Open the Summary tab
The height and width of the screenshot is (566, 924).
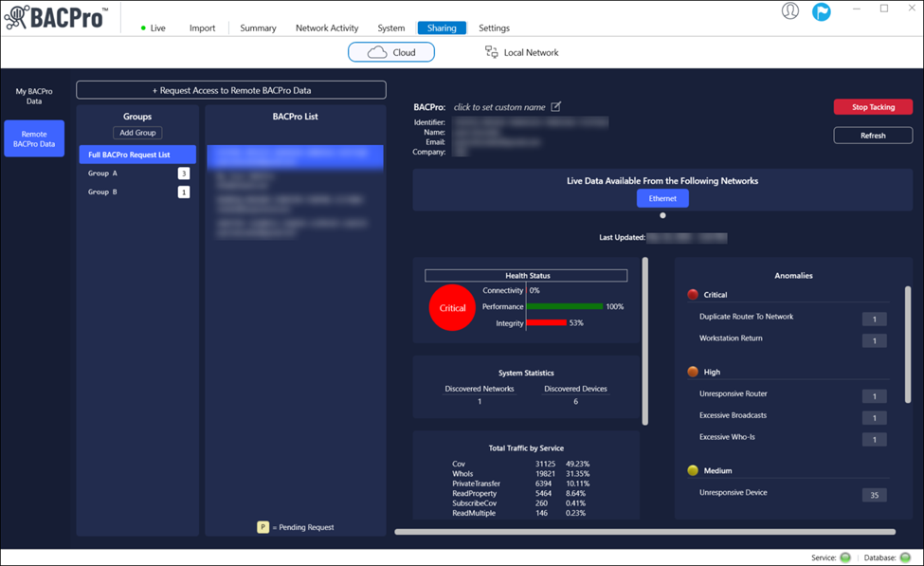258,27
